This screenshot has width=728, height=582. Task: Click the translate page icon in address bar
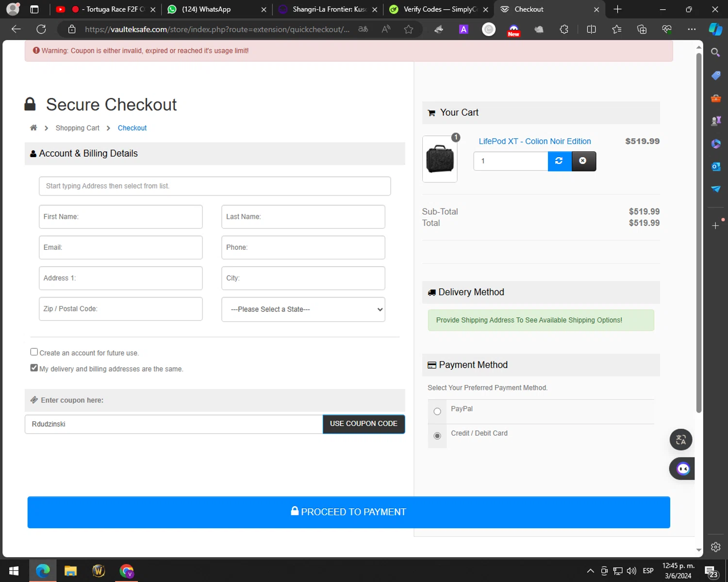(363, 29)
